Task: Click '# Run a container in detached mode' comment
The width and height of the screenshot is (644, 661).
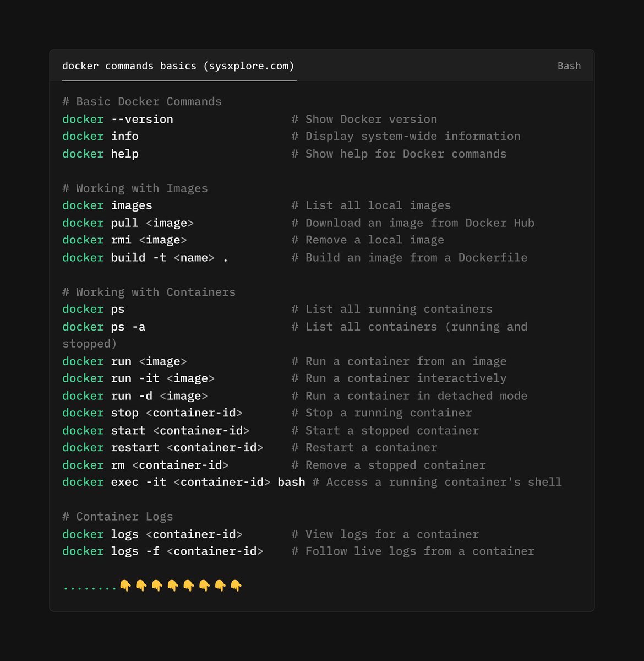Action: pyautogui.click(x=410, y=396)
